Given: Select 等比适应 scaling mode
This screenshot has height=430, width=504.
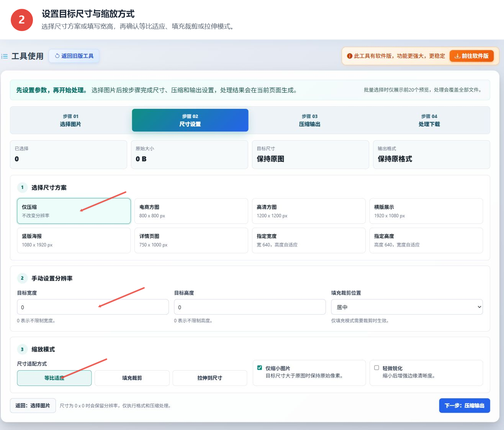Looking at the screenshot, I should tap(54, 378).
